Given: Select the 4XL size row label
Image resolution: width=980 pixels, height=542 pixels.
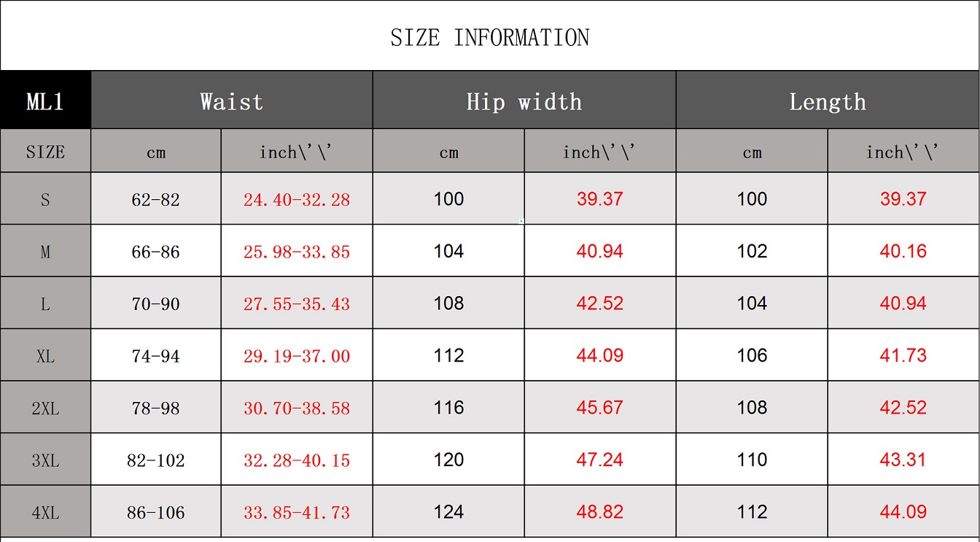Looking at the screenshot, I should click(45, 512).
